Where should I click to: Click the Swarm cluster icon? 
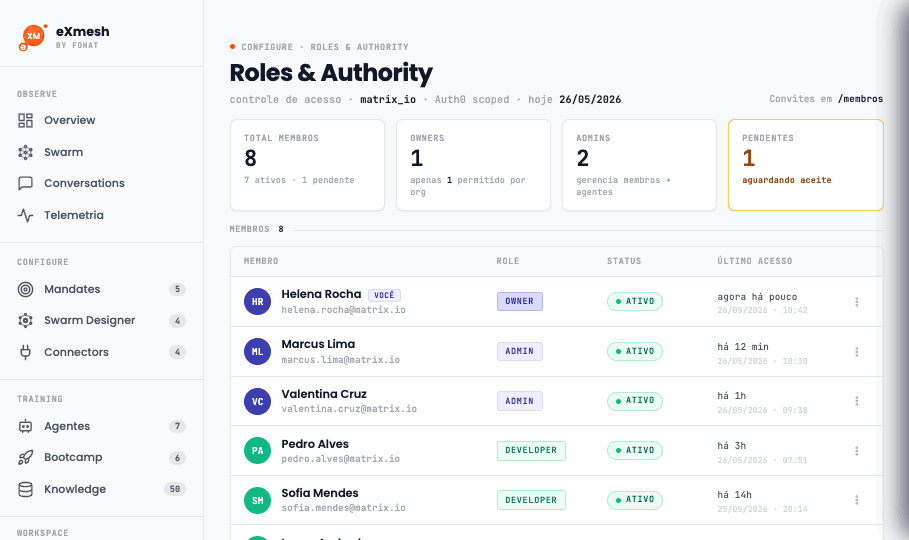tap(26, 153)
